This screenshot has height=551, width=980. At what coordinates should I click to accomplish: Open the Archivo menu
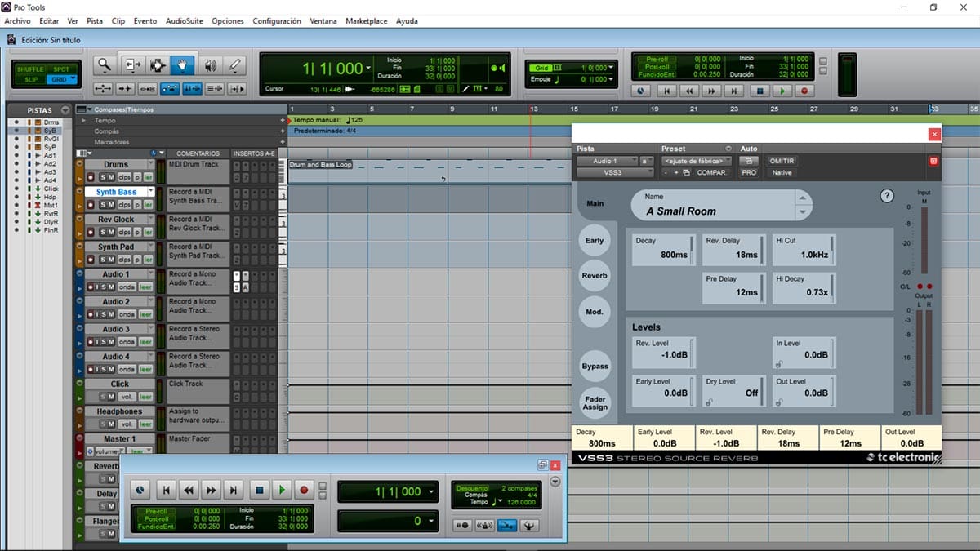click(x=17, y=21)
